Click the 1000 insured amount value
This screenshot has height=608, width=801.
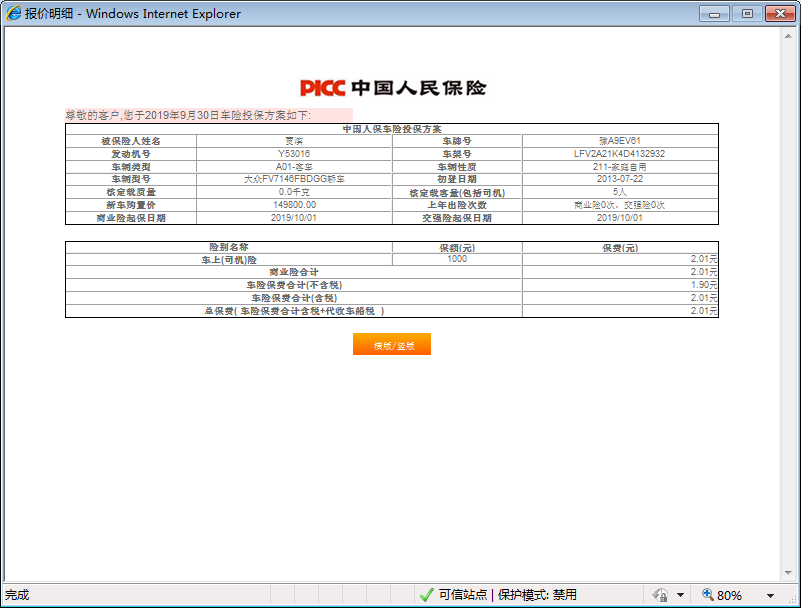(x=457, y=259)
